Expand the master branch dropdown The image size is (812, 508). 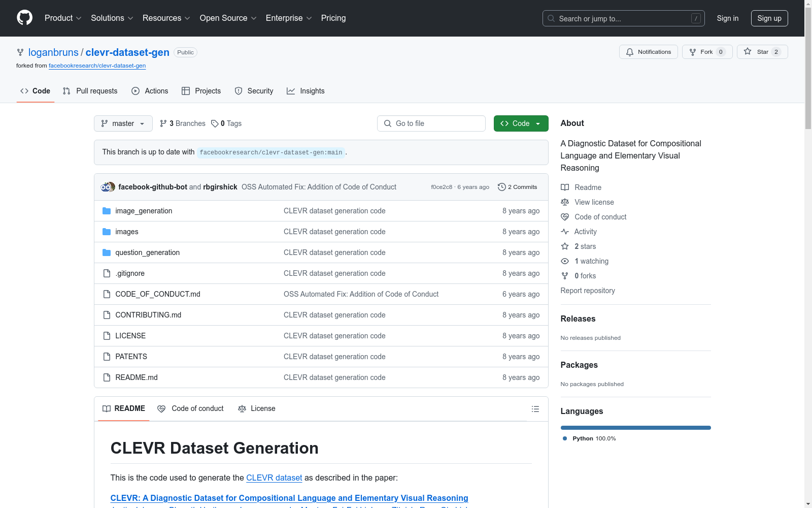123,123
